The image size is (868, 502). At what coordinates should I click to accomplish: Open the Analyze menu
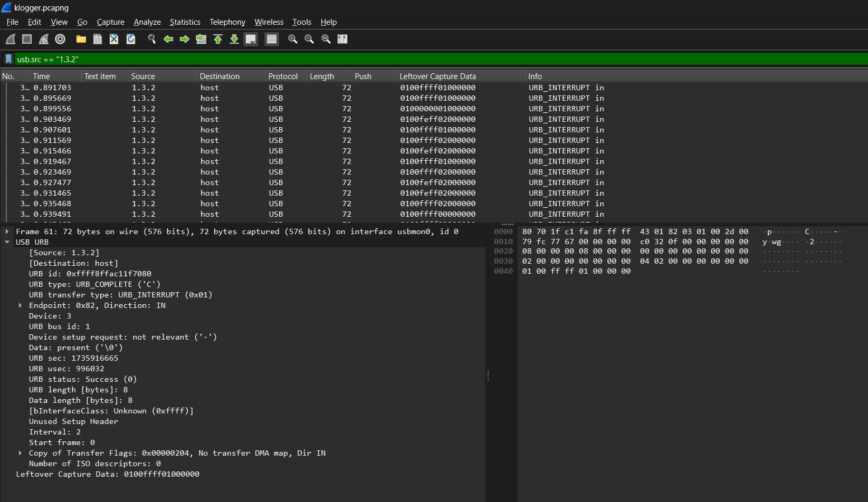[x=147, y=22]
